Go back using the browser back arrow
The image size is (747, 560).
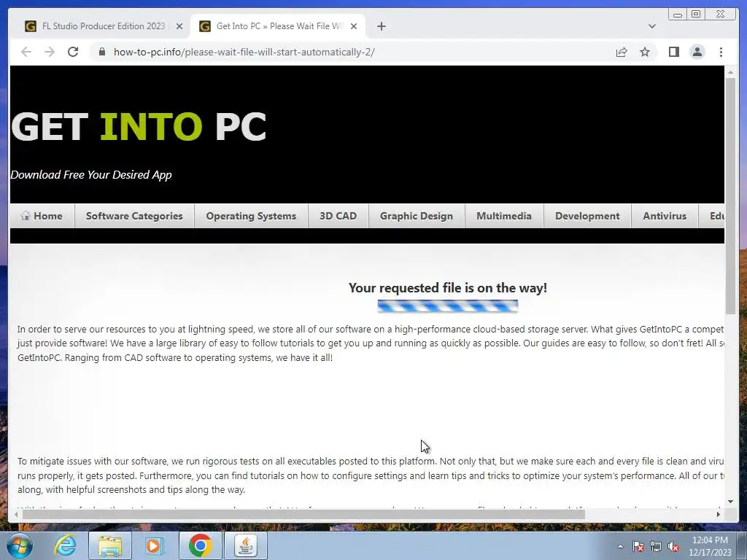click(x=26, y=52)
